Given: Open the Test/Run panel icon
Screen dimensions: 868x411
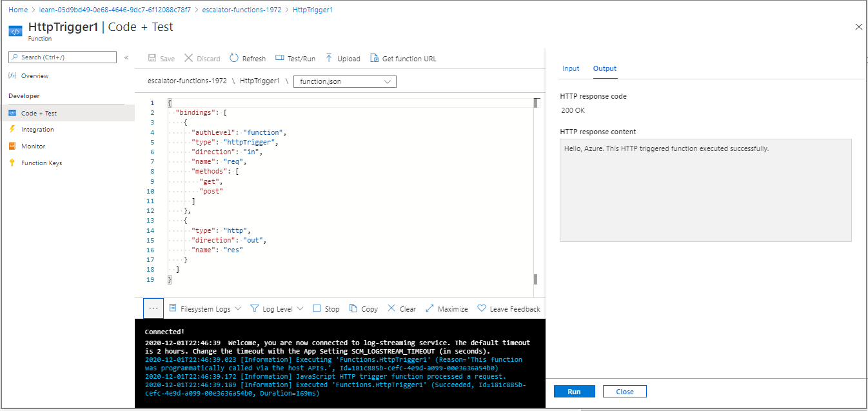Looking at the screenshot, I should pyautogui.click(x=295, y=58).
